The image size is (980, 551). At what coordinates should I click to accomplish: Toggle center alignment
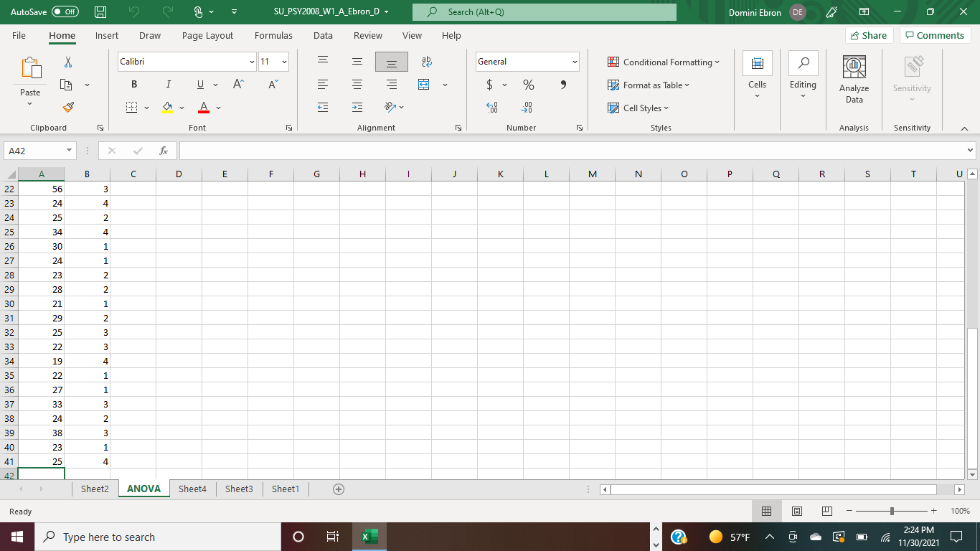pos(357,85)
